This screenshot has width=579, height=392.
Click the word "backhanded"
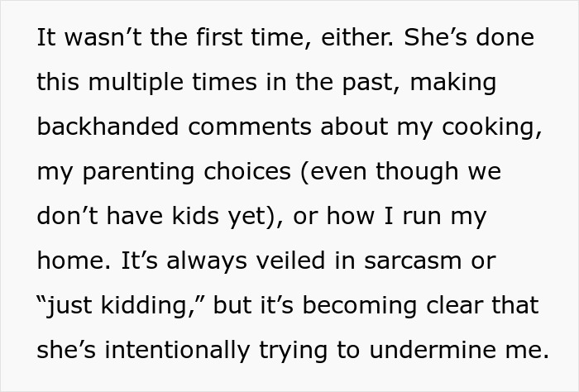(x=101, y=127)
